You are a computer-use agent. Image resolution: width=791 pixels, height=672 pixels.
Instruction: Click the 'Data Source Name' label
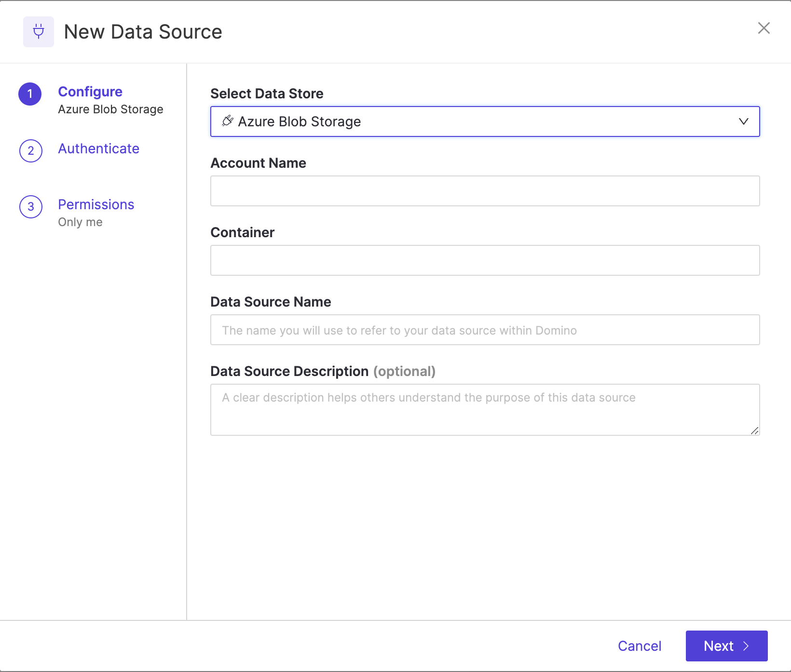(x=271, y=302)
